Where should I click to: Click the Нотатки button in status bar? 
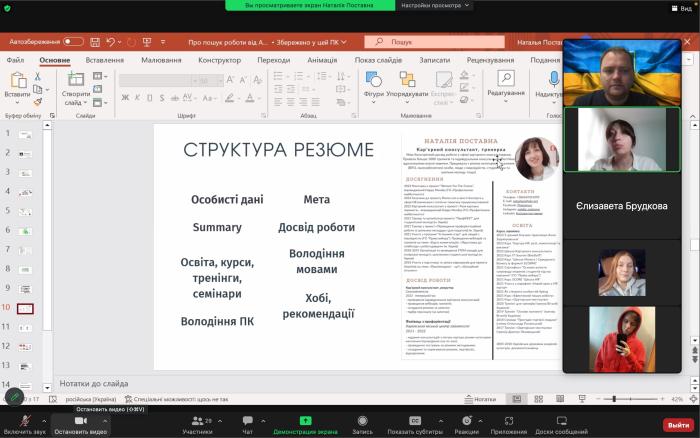[x=482, y=399]
